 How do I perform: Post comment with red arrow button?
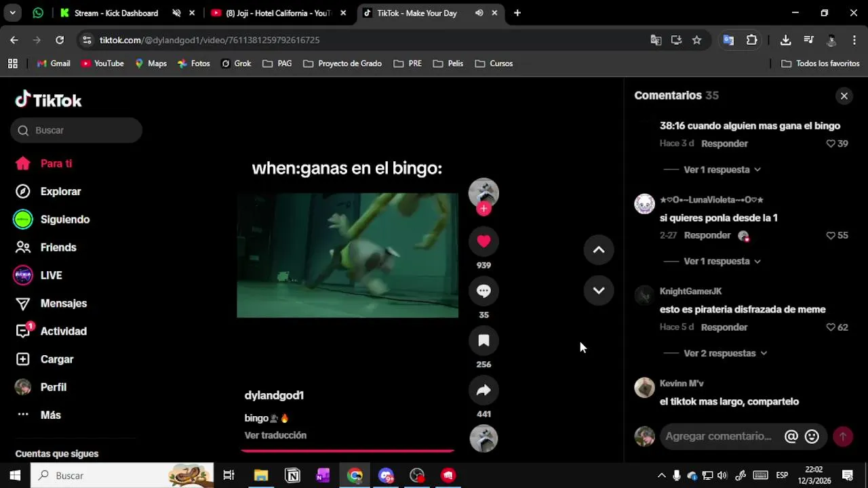tap(843, 436)
